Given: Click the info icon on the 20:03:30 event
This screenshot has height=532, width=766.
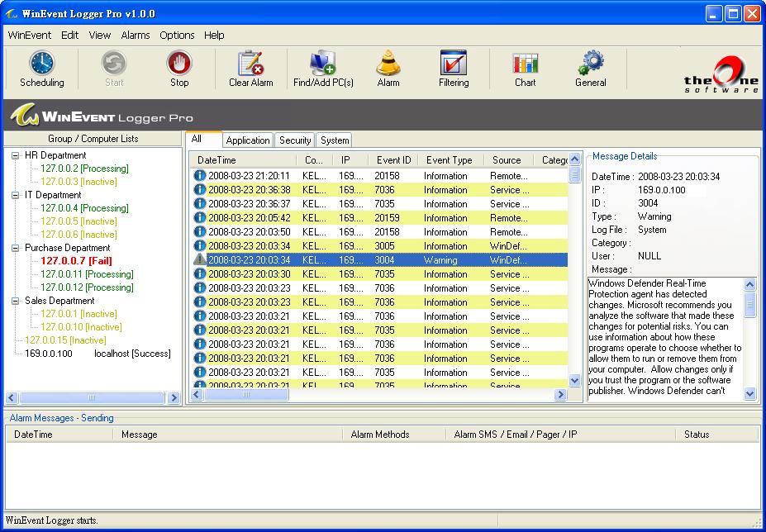Looking at the screenshot, I should 200,273.
